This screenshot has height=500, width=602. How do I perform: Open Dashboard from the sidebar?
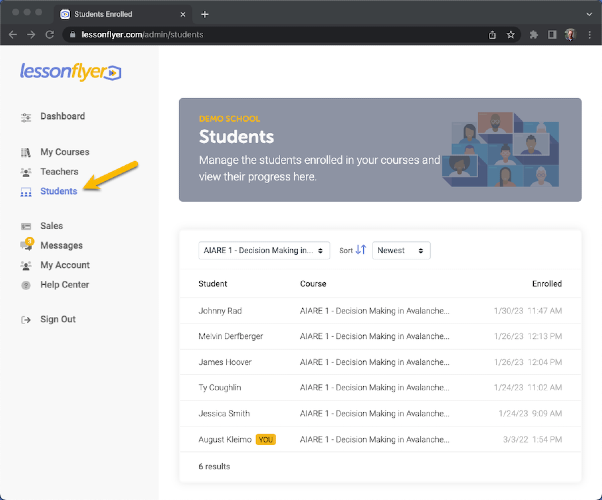click(63, 116)
